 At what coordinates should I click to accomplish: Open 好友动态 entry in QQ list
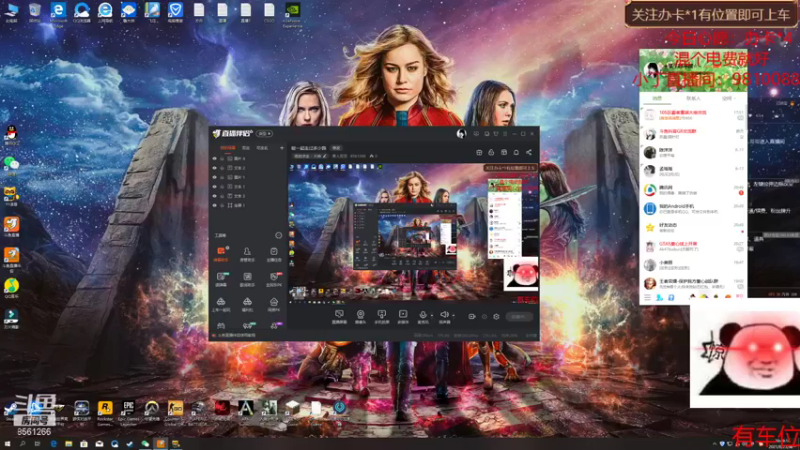pos(694,228)
